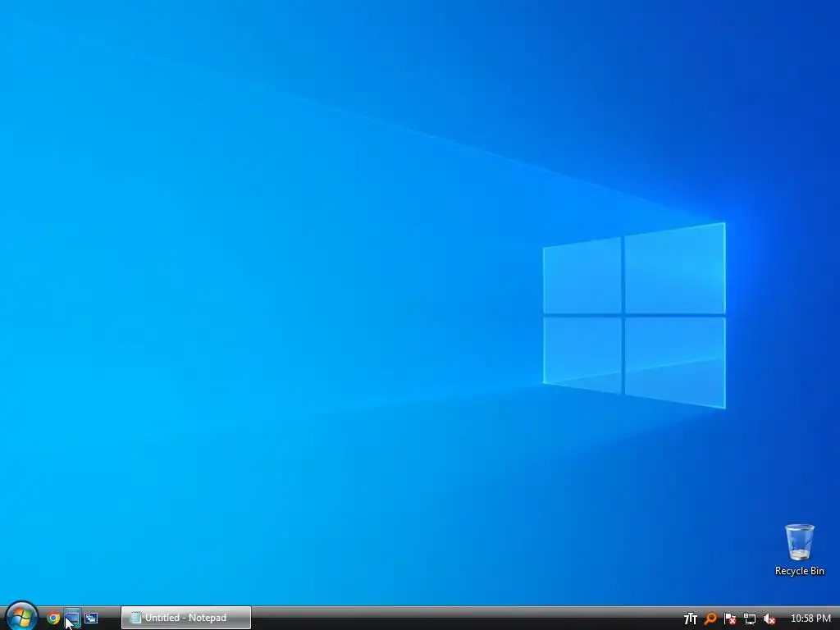Click the 7TT tray icon
Viewport: 840px width, 630px height.
pos(691,619)
